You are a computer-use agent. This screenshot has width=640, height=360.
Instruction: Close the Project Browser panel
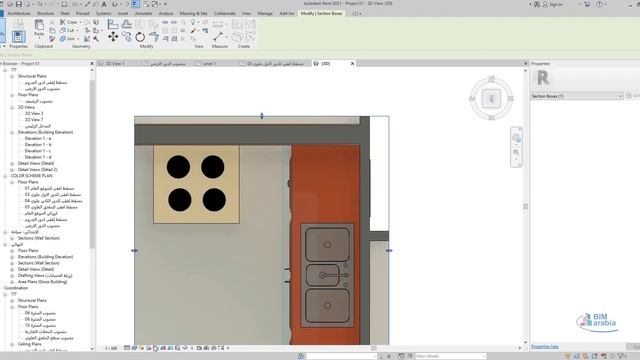pos(92,64)
